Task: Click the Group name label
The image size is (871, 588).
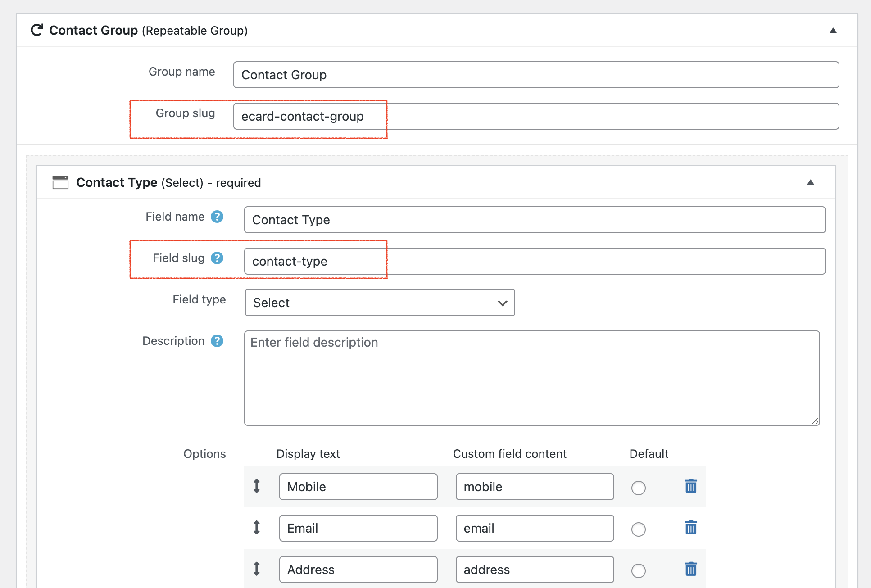Action: [x=182, y=72]
